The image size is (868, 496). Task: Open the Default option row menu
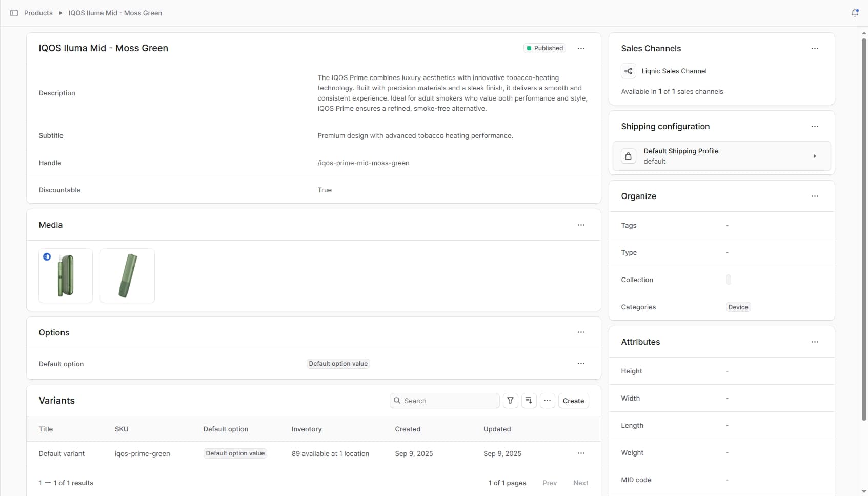click(x=581, y=363)
